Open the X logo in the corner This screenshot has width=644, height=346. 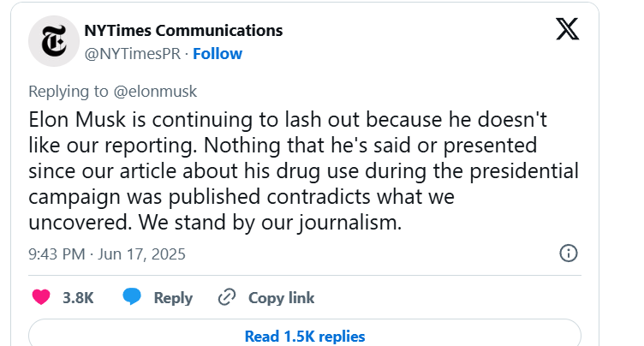pyautogui.click(x=567, y=29)
